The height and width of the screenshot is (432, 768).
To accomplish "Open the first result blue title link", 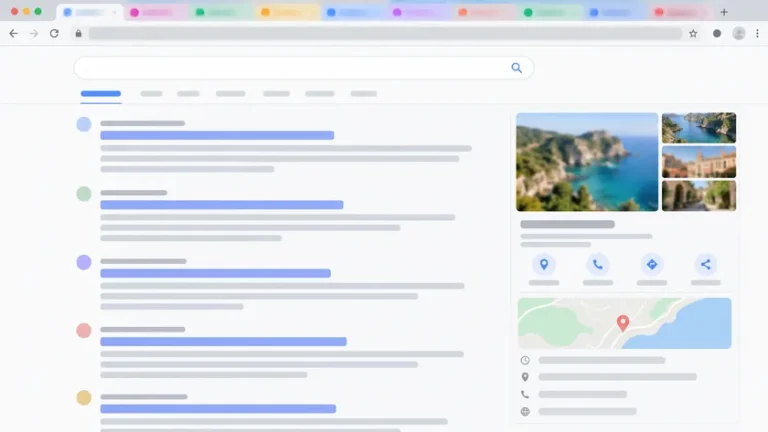I will click(217, 135).
